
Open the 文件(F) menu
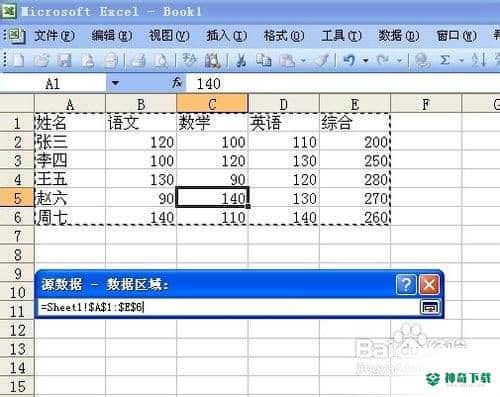[54, 36]
